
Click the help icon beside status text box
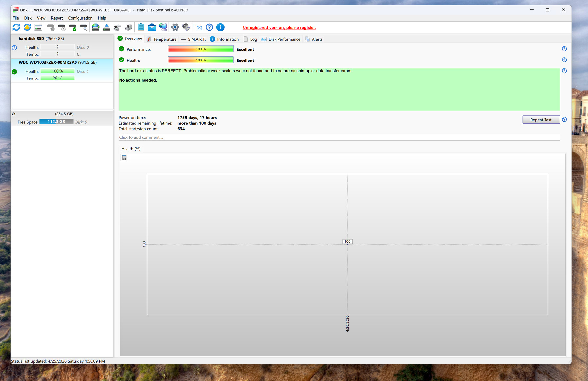tap(564, 71)
